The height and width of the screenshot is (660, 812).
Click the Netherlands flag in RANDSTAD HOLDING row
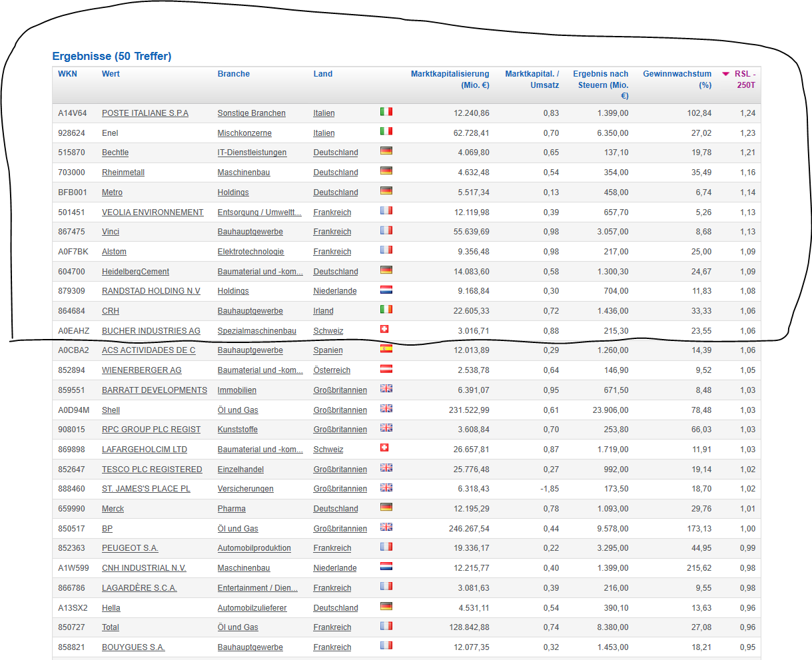386,290
